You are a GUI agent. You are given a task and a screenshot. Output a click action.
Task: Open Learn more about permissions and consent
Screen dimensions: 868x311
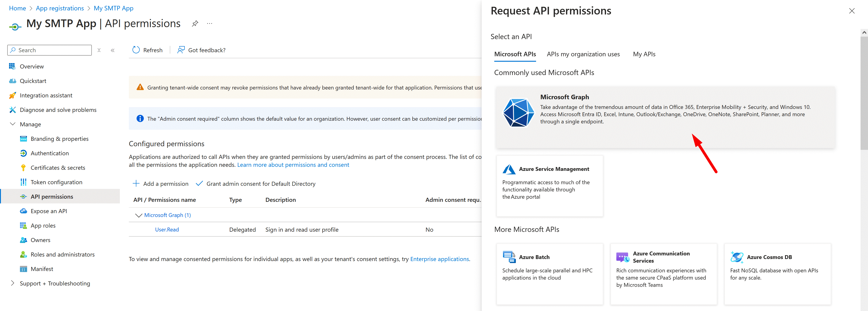(x=293, y=165)
